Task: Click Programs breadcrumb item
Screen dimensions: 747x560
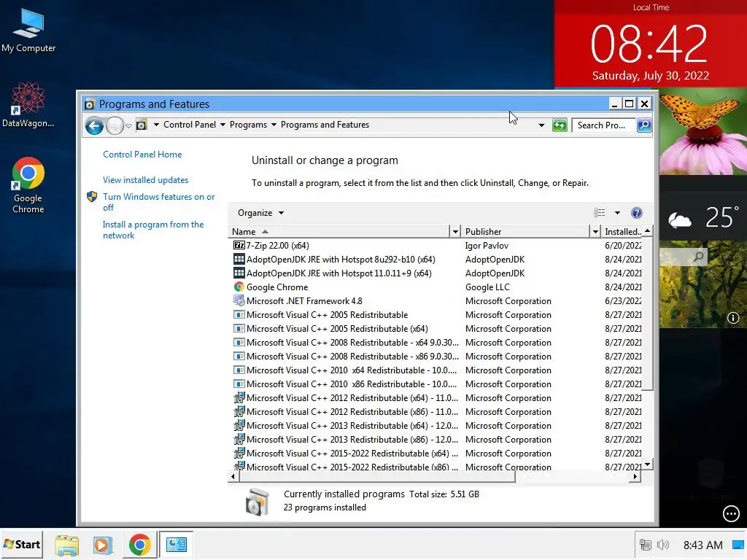Action: 248,125
